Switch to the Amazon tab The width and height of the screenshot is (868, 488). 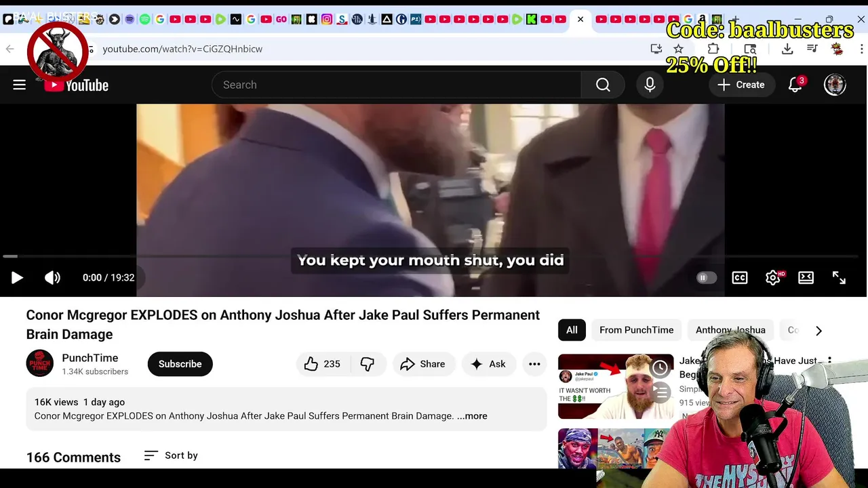point(703,20)
